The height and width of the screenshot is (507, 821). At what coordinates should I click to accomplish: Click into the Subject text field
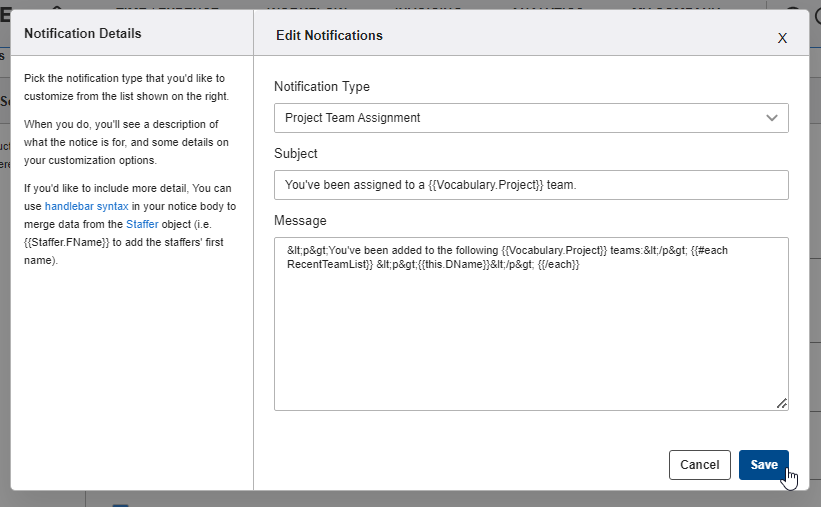(x=530, y=185)
